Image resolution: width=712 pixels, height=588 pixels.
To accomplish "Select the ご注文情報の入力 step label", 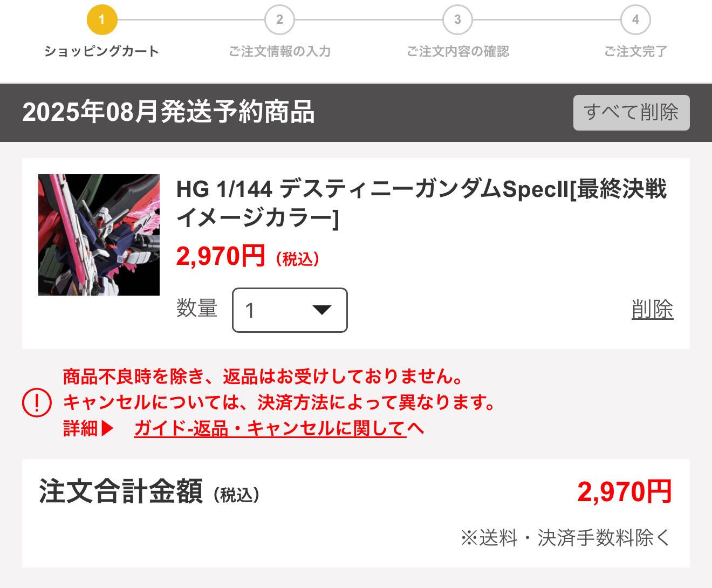I will (x=279, y=51).
